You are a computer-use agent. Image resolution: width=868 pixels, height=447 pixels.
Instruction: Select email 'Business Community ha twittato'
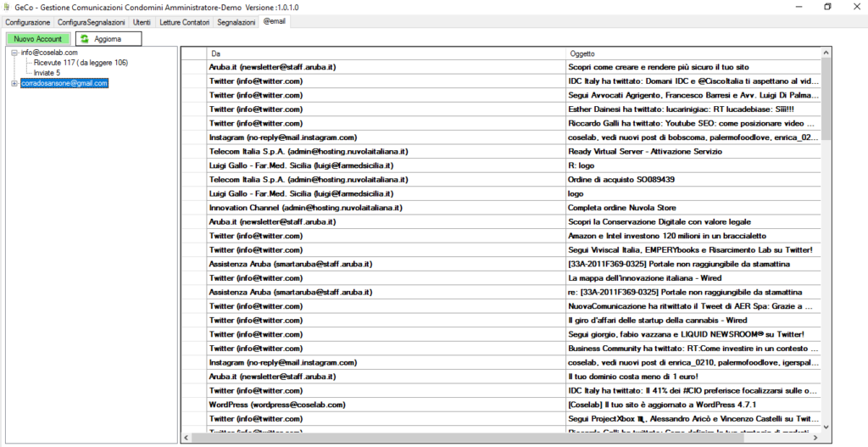(693, 349)
